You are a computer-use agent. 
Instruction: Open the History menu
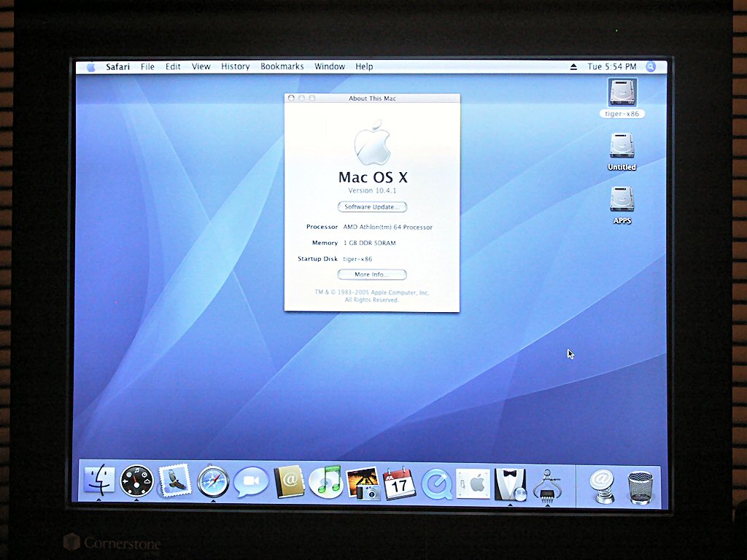point(236,66)
